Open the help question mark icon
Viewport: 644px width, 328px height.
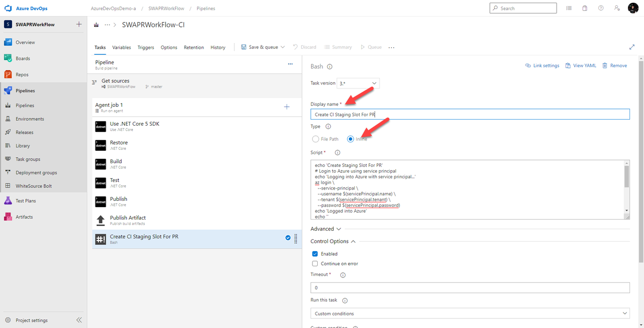[601, 8]
